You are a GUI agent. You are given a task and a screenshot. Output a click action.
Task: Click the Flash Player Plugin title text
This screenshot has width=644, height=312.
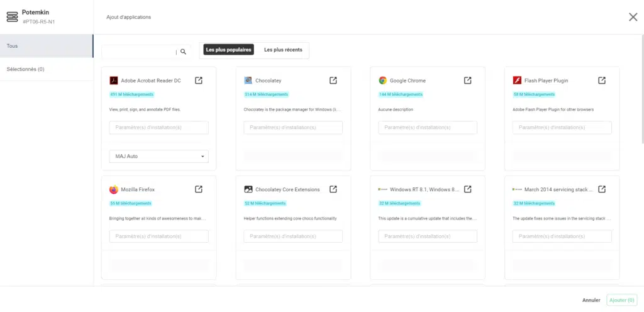tap(547, 81)
